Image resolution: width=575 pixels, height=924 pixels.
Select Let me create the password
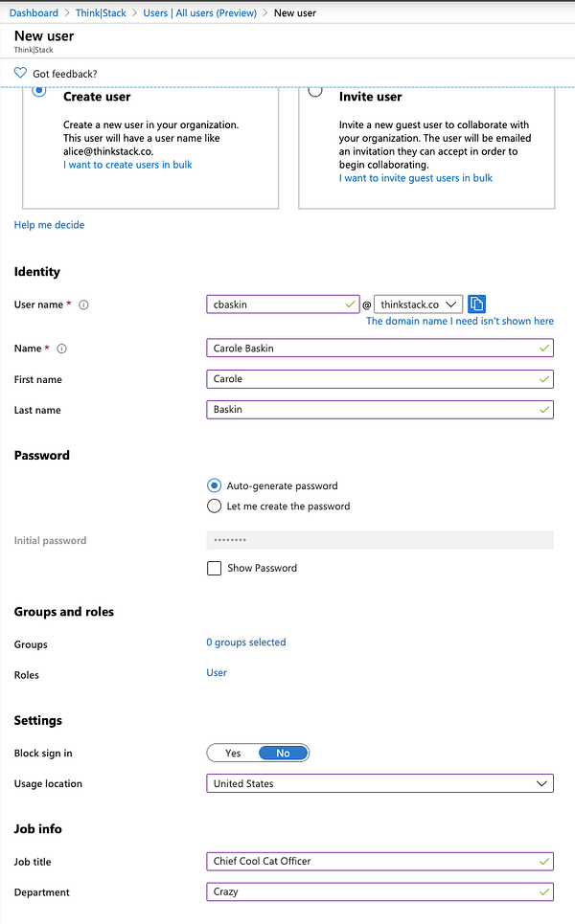point(215,507)
